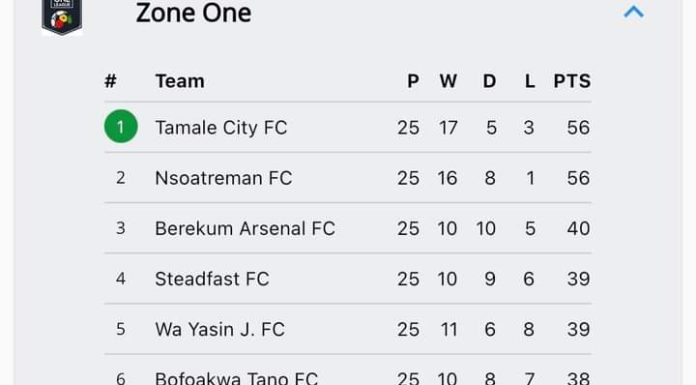The width and height of the screenshot is (696, 385).
Task: Select Bofoakwa Tano FC team
Action: click(x=236, y=378)
